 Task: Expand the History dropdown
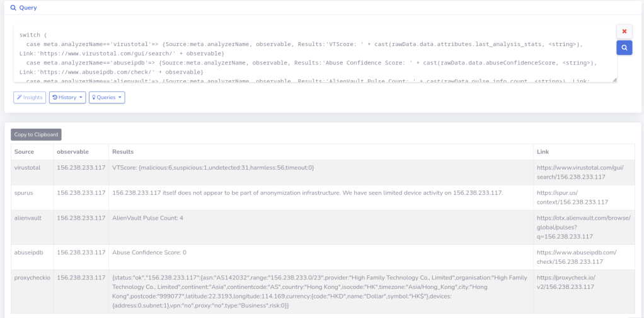click(x=67, y=97)
